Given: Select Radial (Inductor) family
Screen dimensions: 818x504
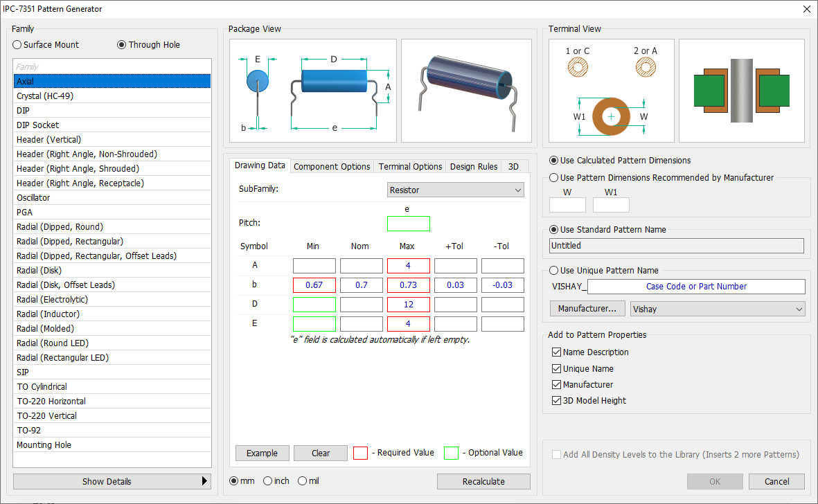Looking at the screenshot, I should (x=112, y=314).
